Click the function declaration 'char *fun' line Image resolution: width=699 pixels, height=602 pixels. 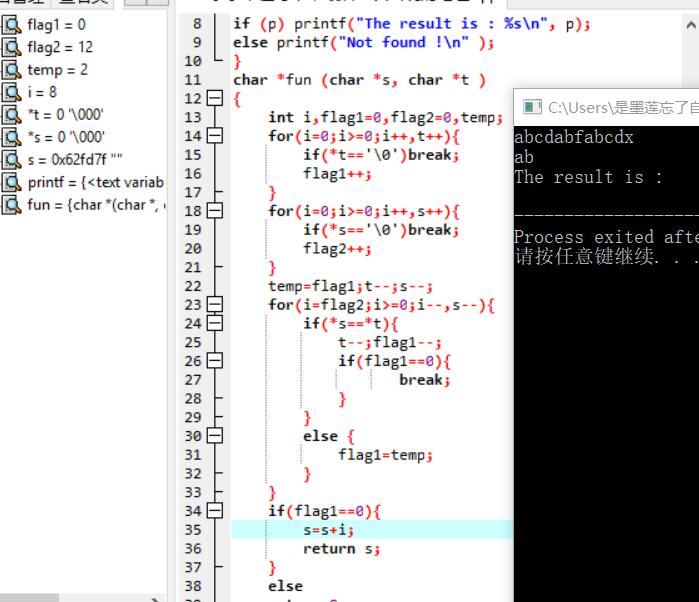(x=359, y=80)
